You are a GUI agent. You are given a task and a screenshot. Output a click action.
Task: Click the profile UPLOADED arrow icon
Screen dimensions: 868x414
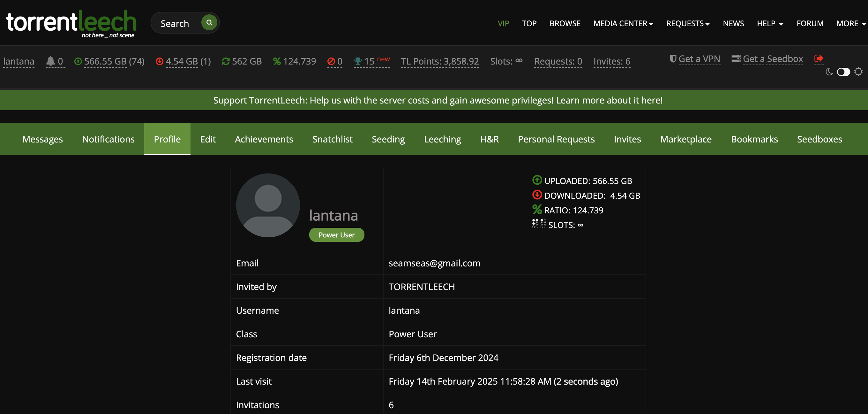tap(537, 180)
